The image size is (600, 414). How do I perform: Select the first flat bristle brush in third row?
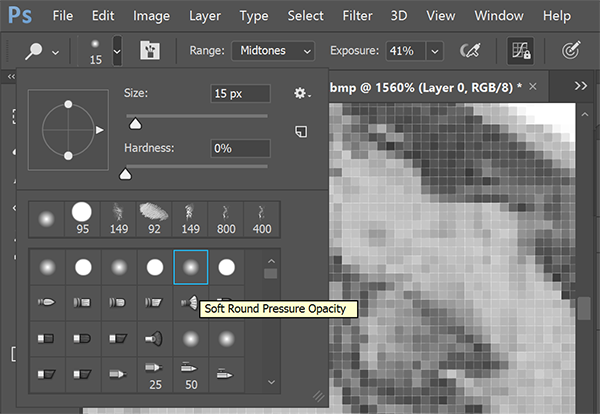click(47, 339)
